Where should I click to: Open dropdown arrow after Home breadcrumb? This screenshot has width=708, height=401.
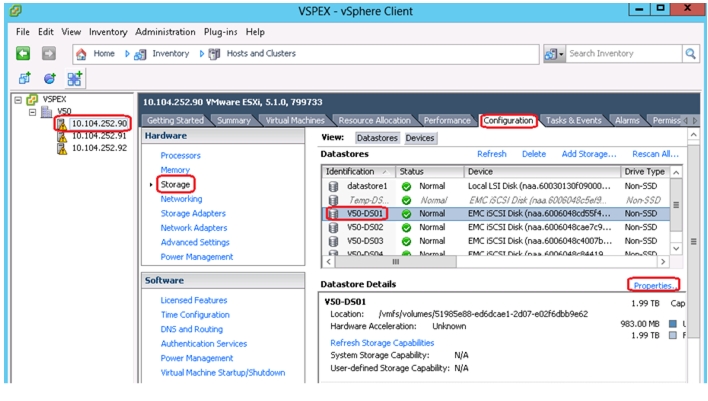[127, 54]
